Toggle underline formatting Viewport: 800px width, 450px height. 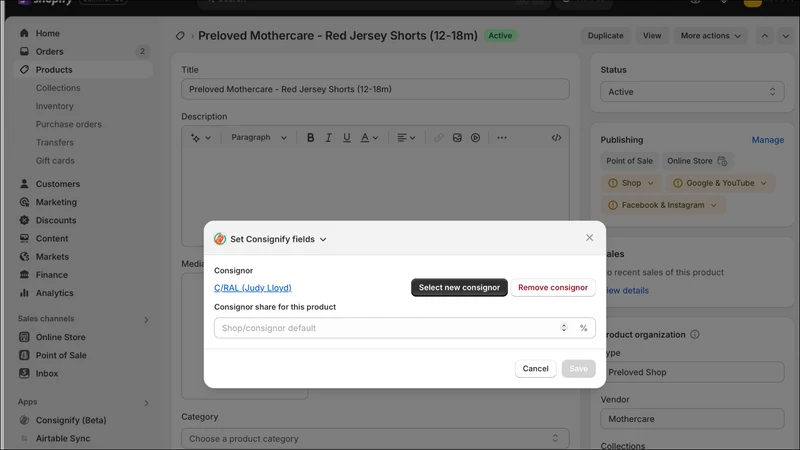pyautogui.click(x=346, y=138)
